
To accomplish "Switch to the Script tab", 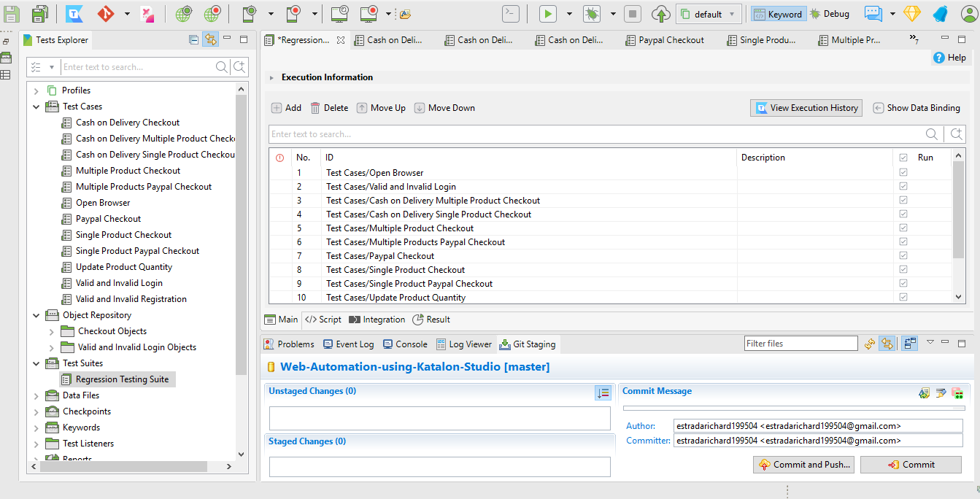I will [x=323, y=320].
